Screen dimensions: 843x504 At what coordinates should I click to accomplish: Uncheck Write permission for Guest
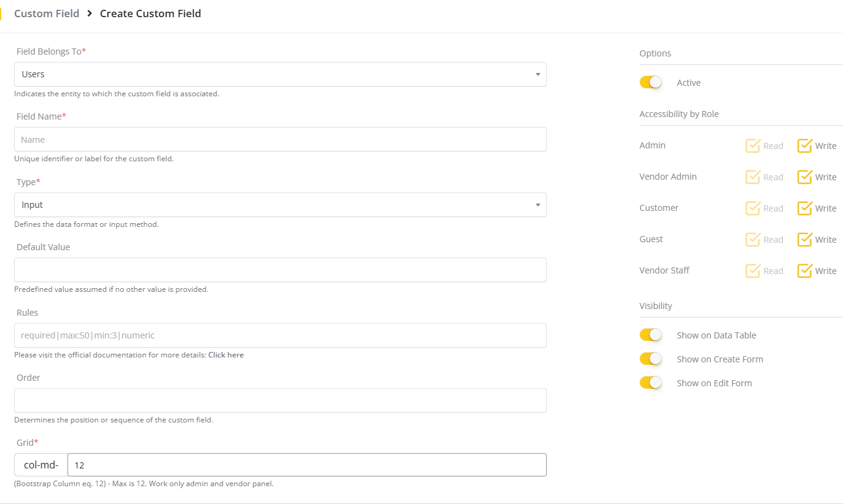coord(804,239)
